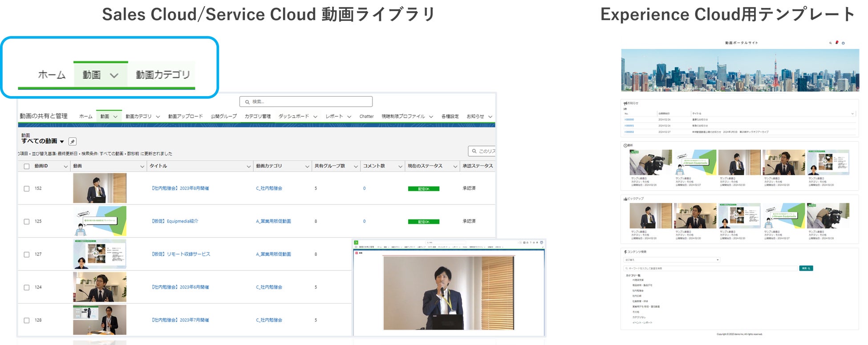Open the 共有グループ数 column menu chevron
868x345 pixels.
click(356, 166)
